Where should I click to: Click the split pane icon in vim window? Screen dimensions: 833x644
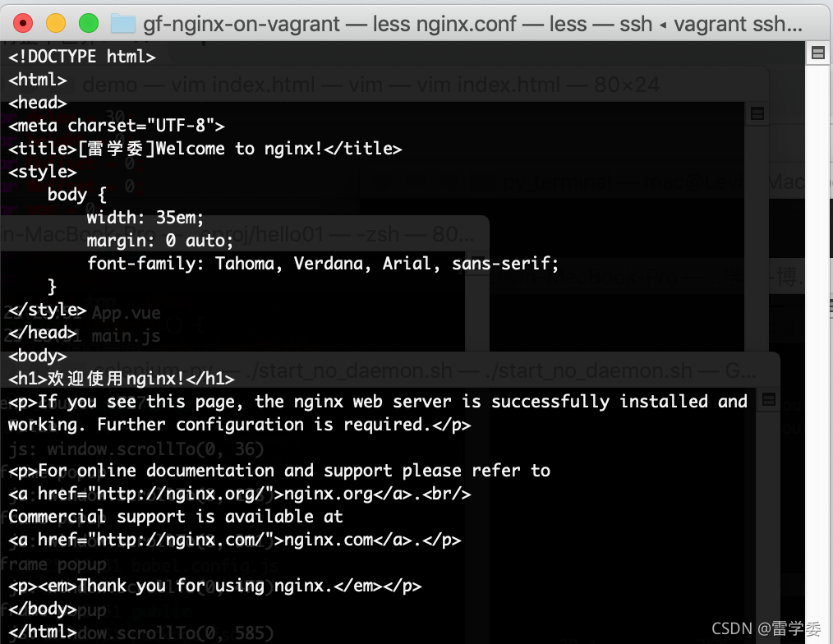[757, 113]
